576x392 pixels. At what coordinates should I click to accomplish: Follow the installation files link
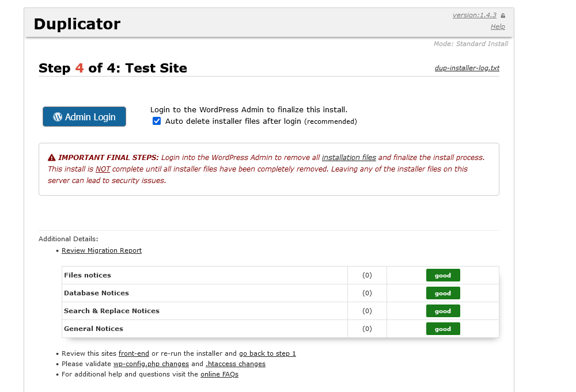tap(349, 158)
